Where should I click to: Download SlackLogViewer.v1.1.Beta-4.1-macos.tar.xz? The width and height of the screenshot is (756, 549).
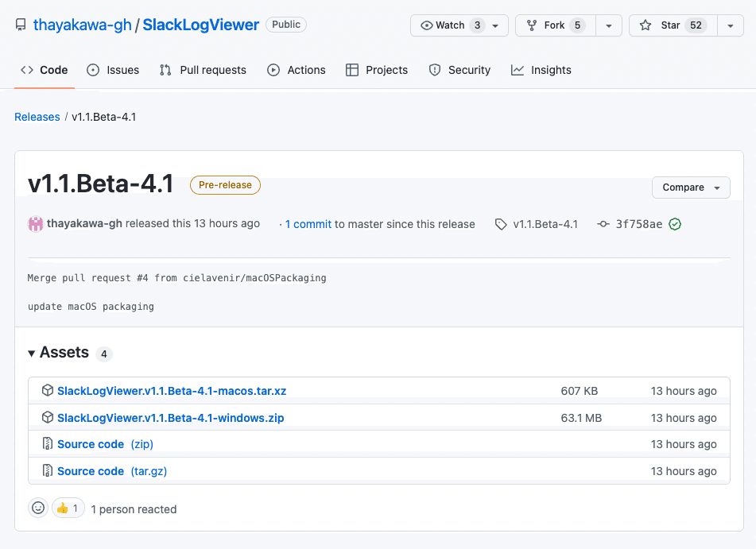172,391
